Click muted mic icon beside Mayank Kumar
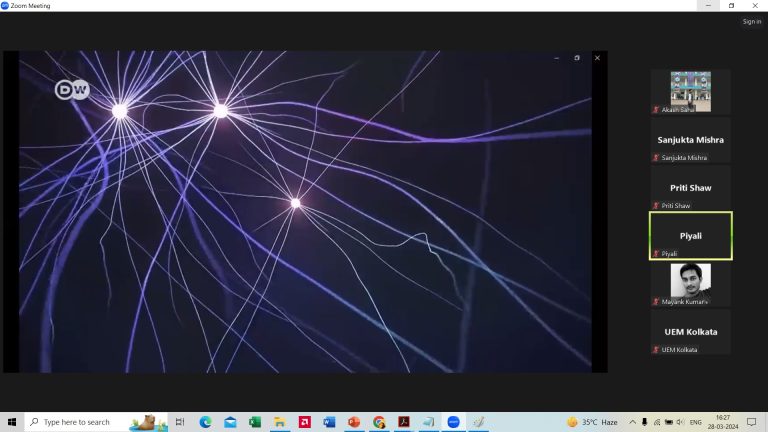The image size is (768, 432). click(x=656, y=302)
